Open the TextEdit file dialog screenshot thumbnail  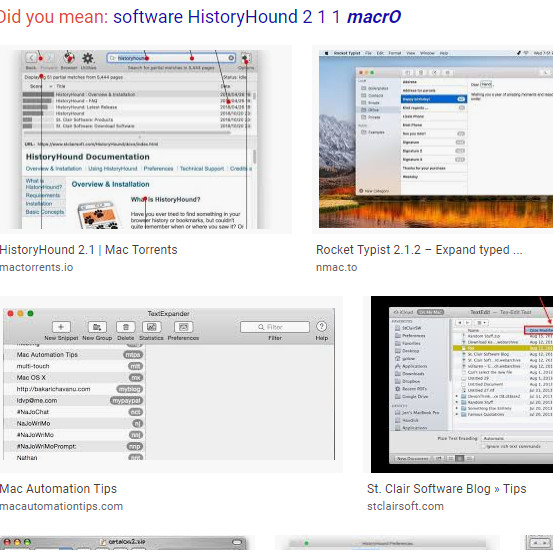[x=458, y=384]
